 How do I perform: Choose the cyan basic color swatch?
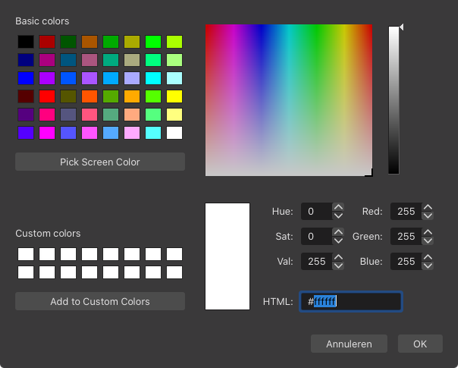pos(153,78)
